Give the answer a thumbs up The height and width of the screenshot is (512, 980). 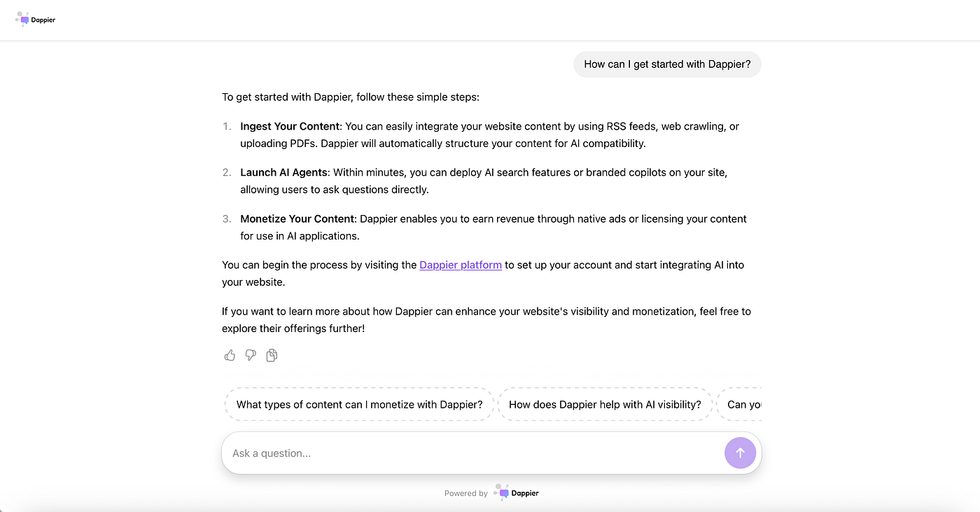(x=230, y=355)
